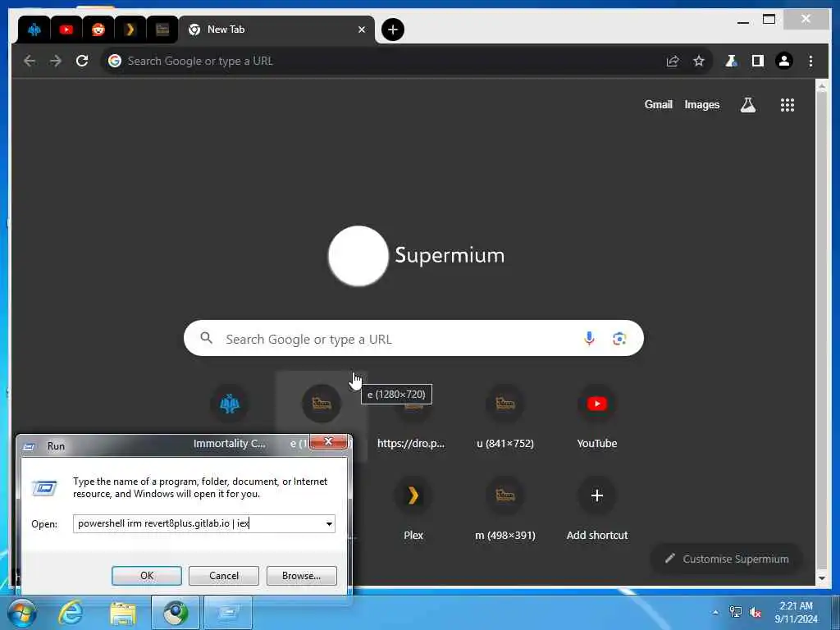Click Customise Supermium button
Screen dimensions: 840x630
point(727,559)
